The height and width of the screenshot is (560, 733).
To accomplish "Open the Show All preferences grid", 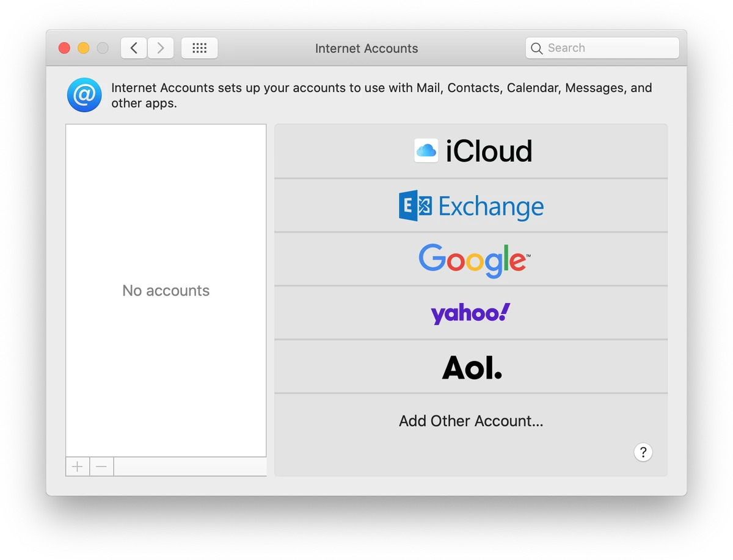I will pos(199,48).
